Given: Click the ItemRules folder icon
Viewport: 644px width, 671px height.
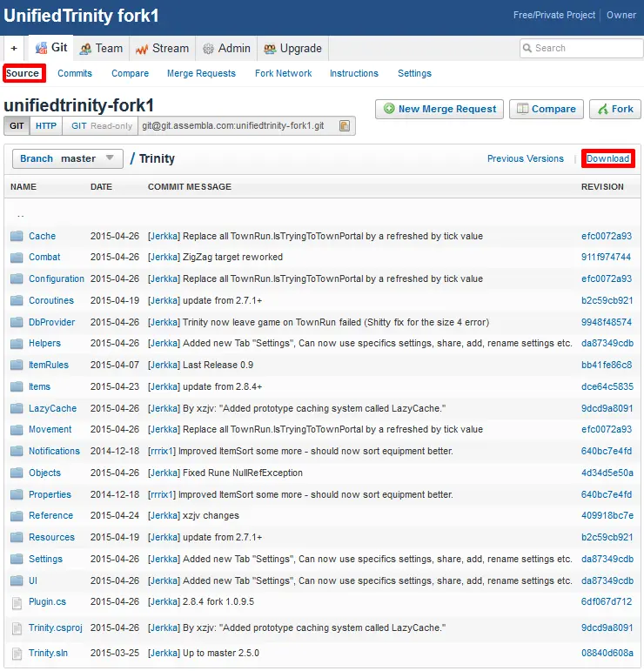Looking at the screenshot, I should point(17,365).
